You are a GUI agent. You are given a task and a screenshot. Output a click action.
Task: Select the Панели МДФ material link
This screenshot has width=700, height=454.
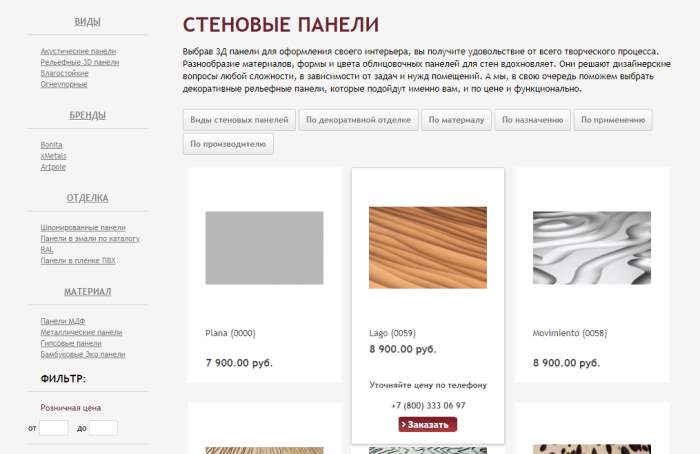pyautogui.click(x=63, y=321)
